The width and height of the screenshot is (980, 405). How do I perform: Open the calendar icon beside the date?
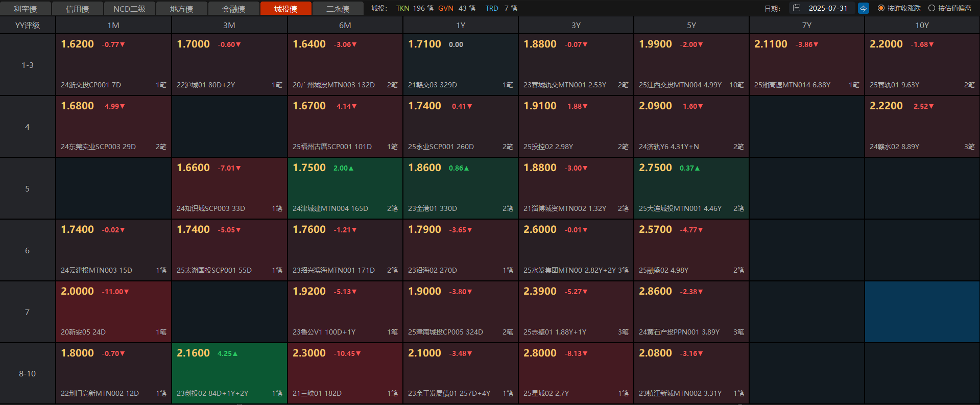pyautogui.click(x=797, y=8)
